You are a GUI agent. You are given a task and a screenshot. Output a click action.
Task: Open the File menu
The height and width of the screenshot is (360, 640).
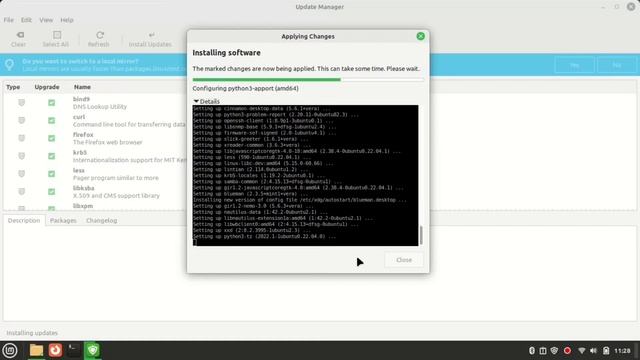[9, 20]
